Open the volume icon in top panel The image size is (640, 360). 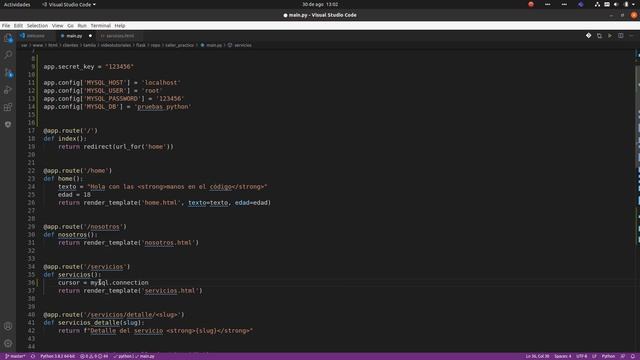coord(616,4)
